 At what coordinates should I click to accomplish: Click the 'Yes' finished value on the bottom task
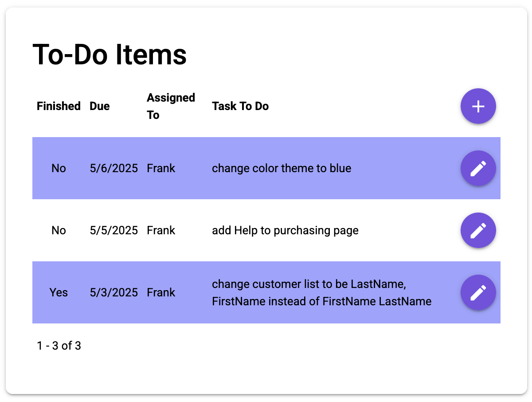59,292
